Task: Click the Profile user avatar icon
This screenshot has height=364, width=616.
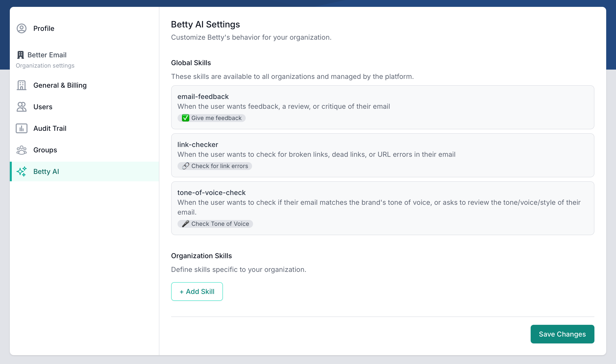Action: click(x=22, y=28)
